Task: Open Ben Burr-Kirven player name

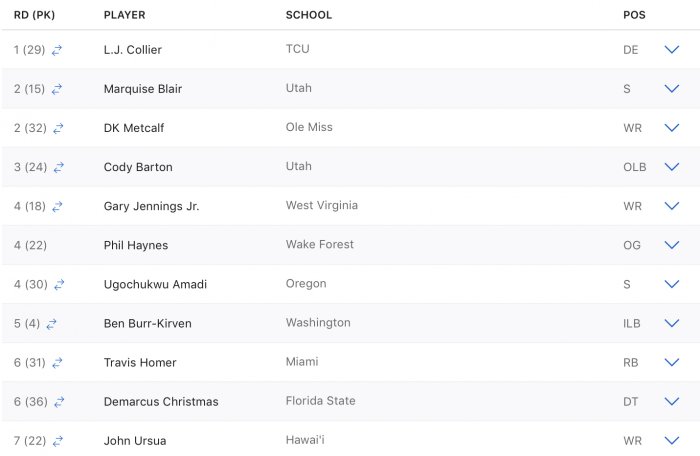Action: click(148, 323)
